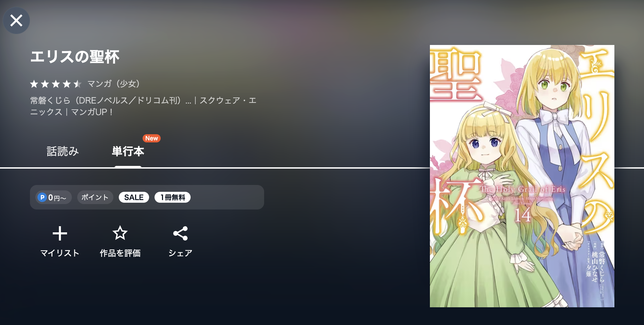Rate this work with the star icon
This screenshot has width=644, height=325.
tap(120, 233)
